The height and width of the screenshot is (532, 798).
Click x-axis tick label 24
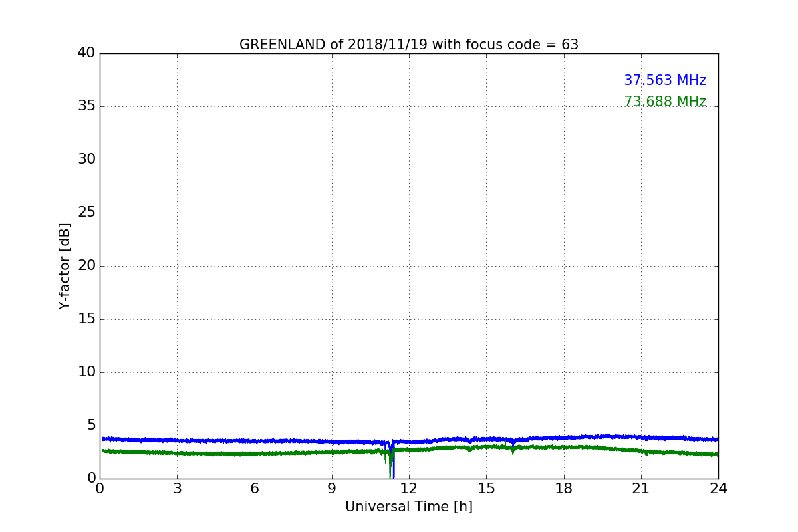718,489
